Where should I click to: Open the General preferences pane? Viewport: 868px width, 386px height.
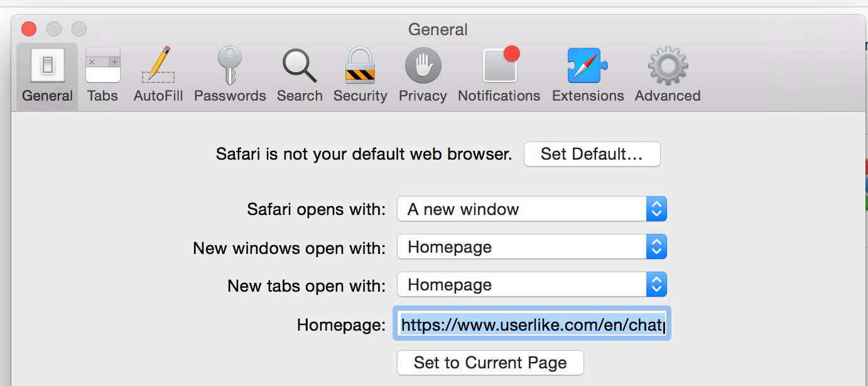(x=47, y=75)
